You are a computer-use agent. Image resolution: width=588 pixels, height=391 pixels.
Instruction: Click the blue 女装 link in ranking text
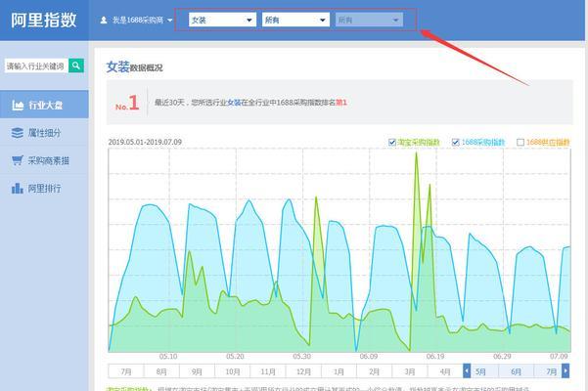point(234,103)
